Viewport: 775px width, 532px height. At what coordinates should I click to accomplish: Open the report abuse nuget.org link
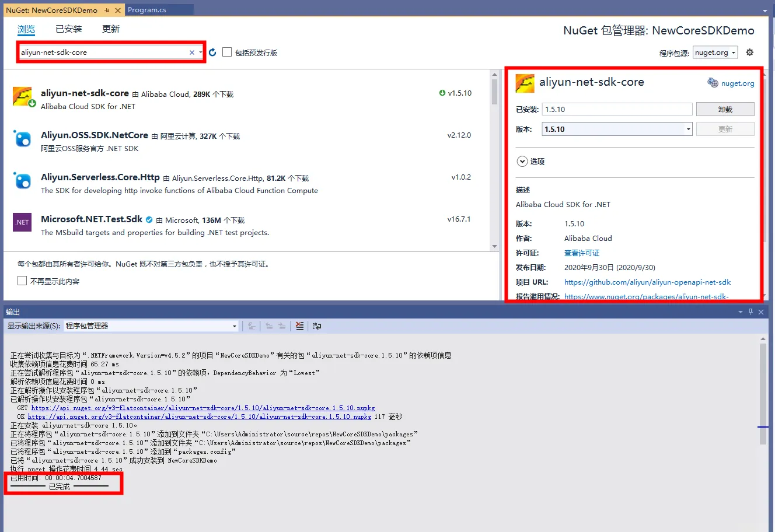(646, 296)
